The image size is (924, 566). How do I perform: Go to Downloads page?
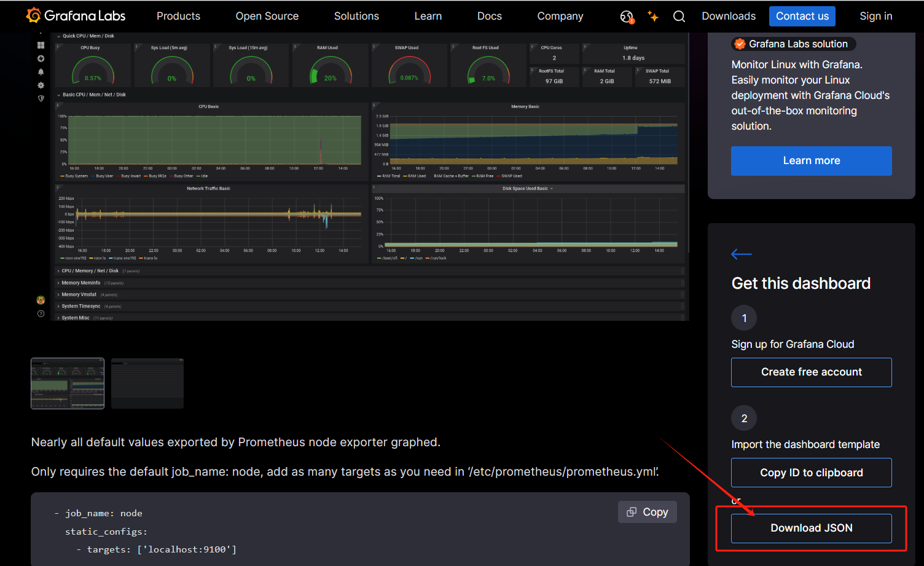click(x=729, y=16)
